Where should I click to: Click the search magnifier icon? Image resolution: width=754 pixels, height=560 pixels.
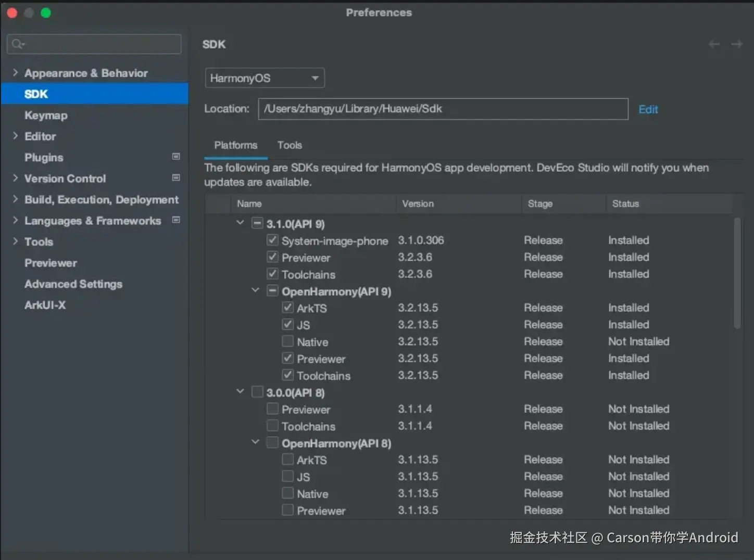[x=18, y=44]
